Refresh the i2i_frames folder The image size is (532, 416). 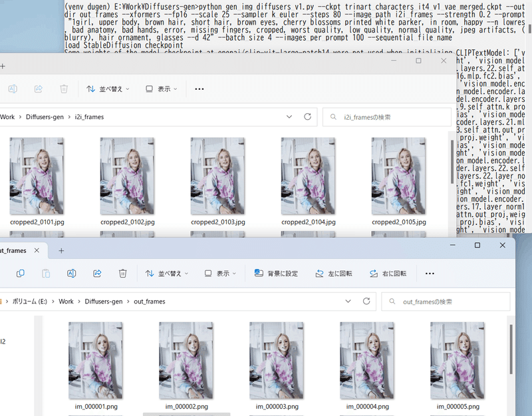[307, 117]
